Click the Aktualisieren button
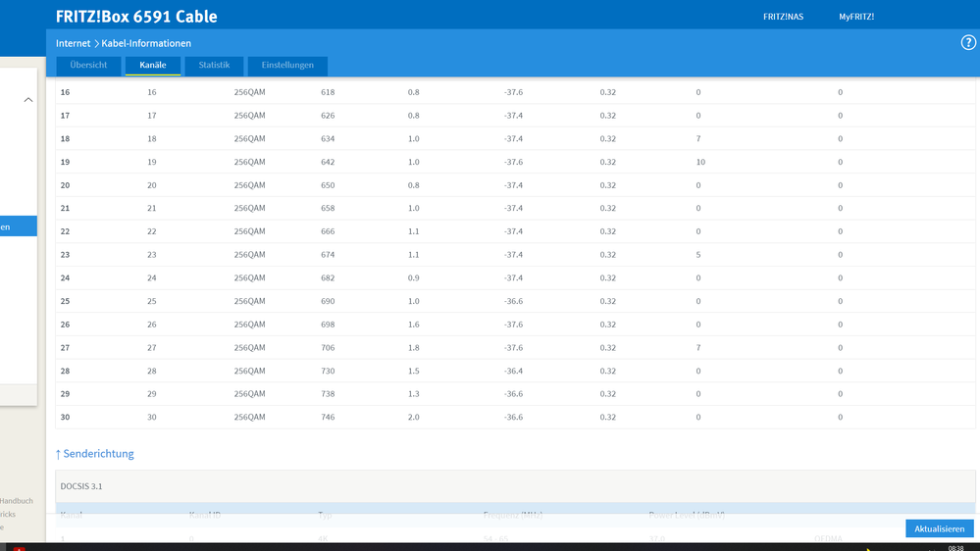The width and height of the screenshot is (980, 551). coord(940,528)
